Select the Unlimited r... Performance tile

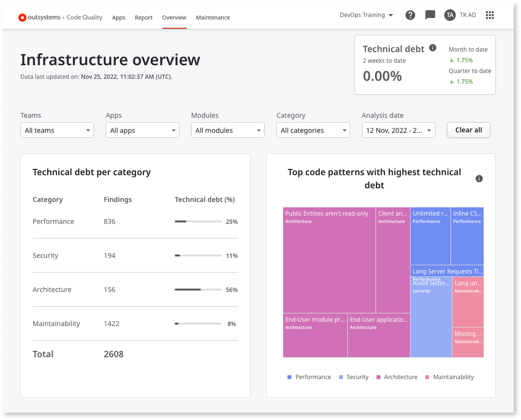pyautogui.click(x=431, y=236)
